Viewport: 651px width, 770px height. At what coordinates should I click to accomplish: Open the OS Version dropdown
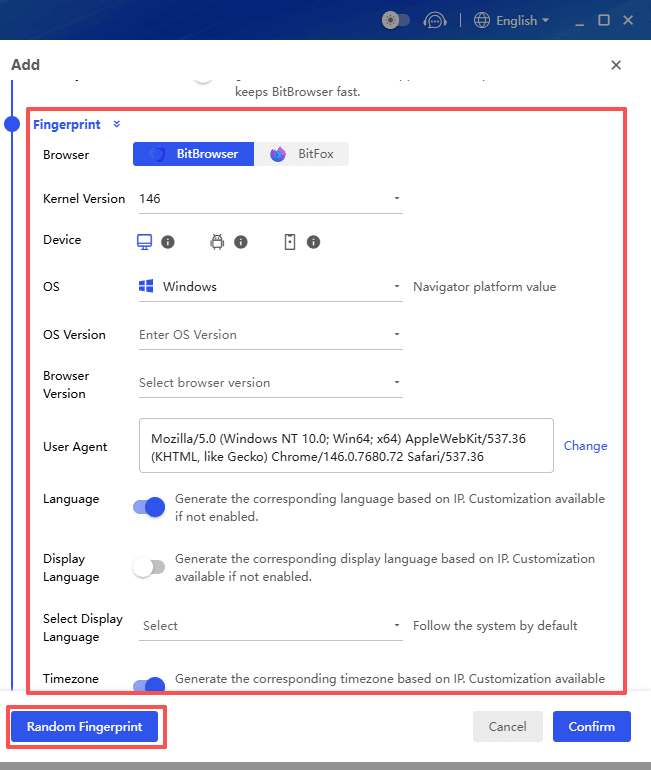click(271, 335)
